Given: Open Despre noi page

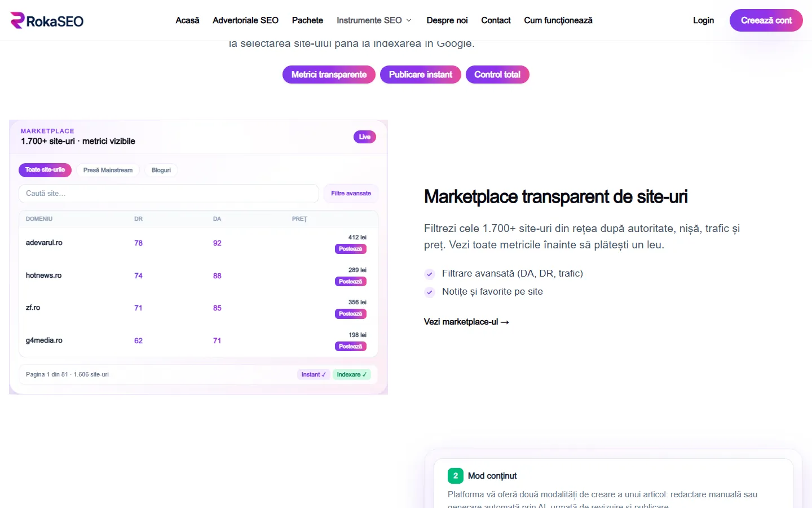Looking at the screenshot, I should (447, 20).
